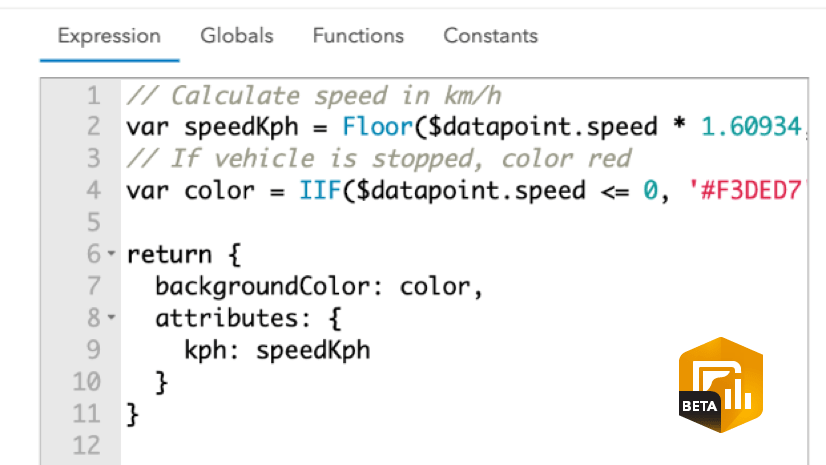
Task: Click line number 1 in gutter
Action: click(x=94, y=96)
